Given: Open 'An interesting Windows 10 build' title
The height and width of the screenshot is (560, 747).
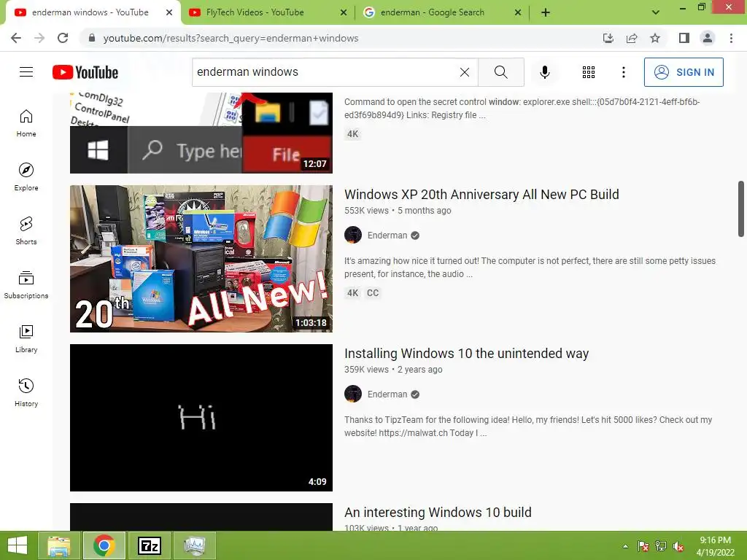Looking at the screenshot, I should 438,513.
